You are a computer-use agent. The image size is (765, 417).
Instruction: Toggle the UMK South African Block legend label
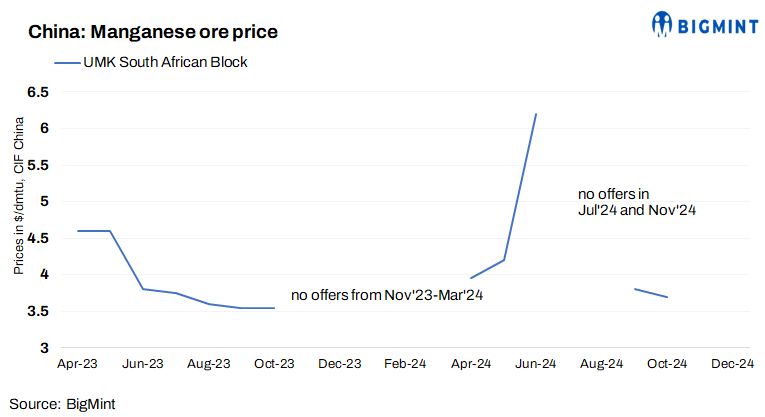coord(165,62)
